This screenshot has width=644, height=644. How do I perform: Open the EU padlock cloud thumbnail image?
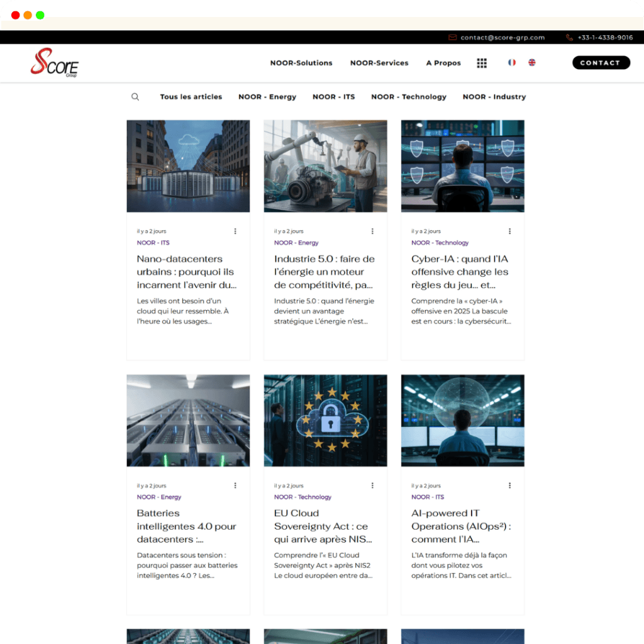(325, 421)
